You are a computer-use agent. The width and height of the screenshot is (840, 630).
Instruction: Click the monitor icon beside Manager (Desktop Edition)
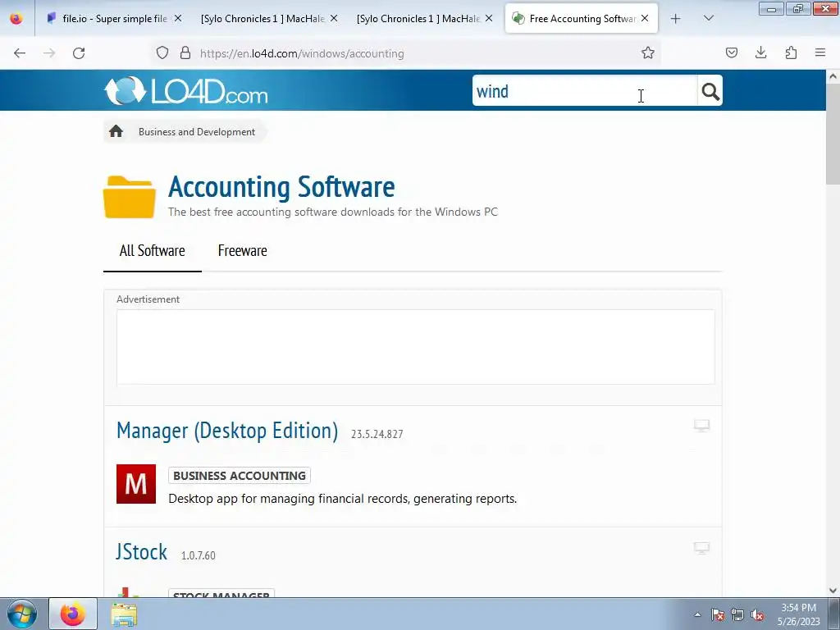point(701,426)
